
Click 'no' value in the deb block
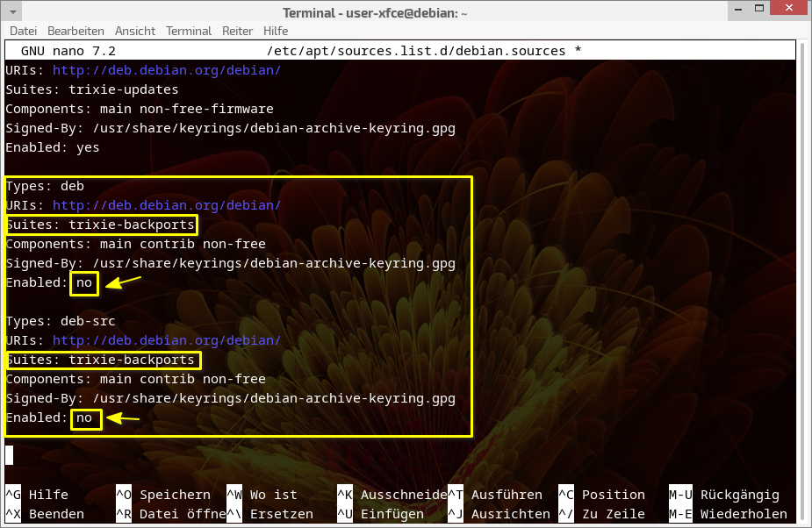[84, 282]
